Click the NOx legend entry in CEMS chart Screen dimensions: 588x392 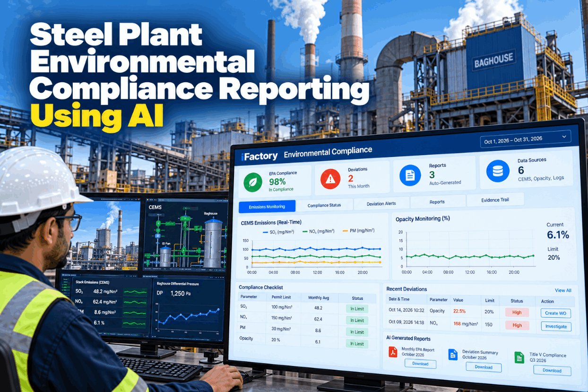(318, 231)
